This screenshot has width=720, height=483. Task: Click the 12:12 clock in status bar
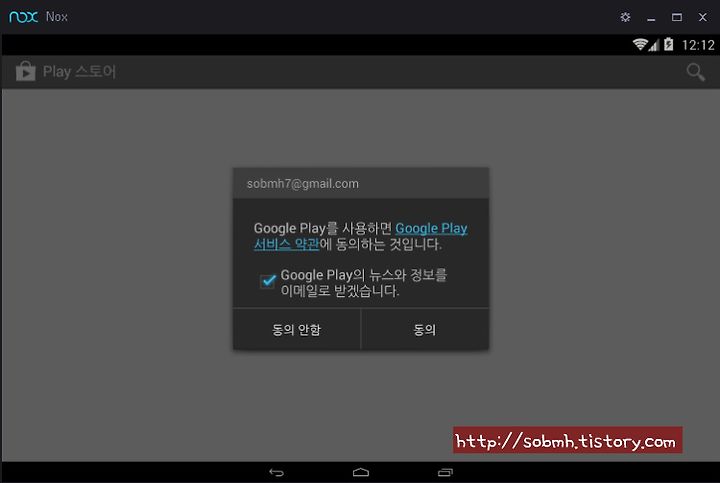coord(698,45)
